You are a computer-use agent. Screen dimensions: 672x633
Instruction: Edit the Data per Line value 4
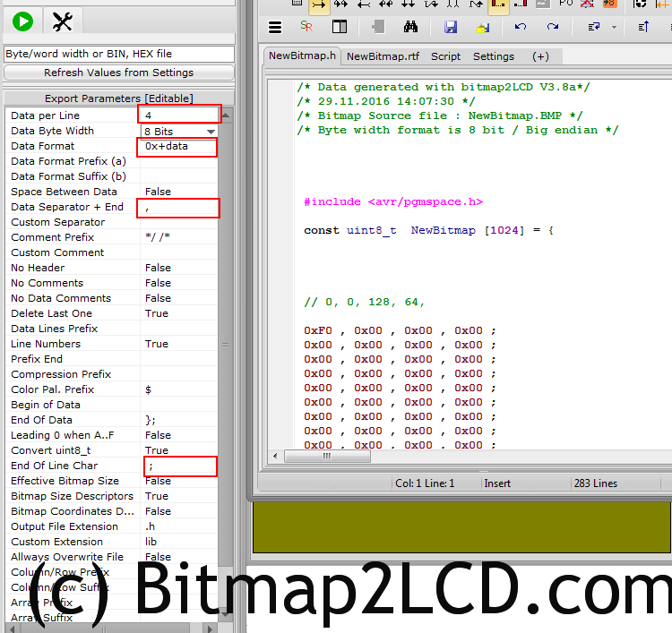pos(179,115)
